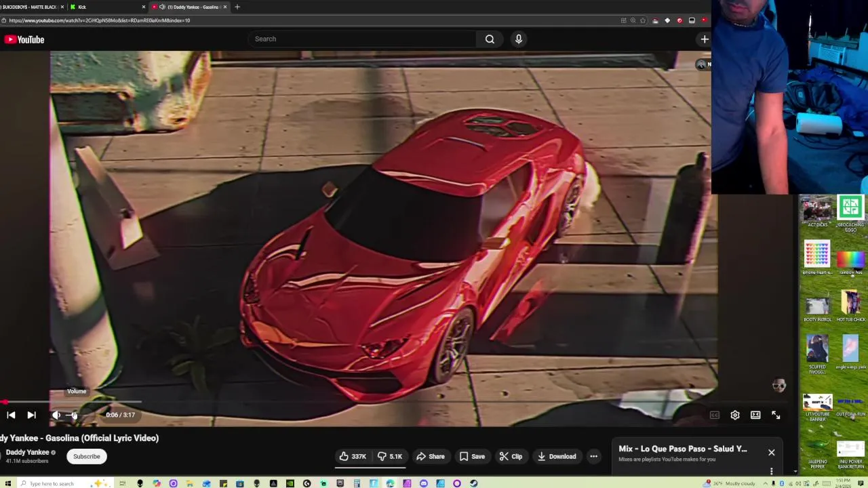Enter full screen mode
Image resolution: width=868 pixels, height=488 pixels.
pyautogui.click(x=776, y=415)
